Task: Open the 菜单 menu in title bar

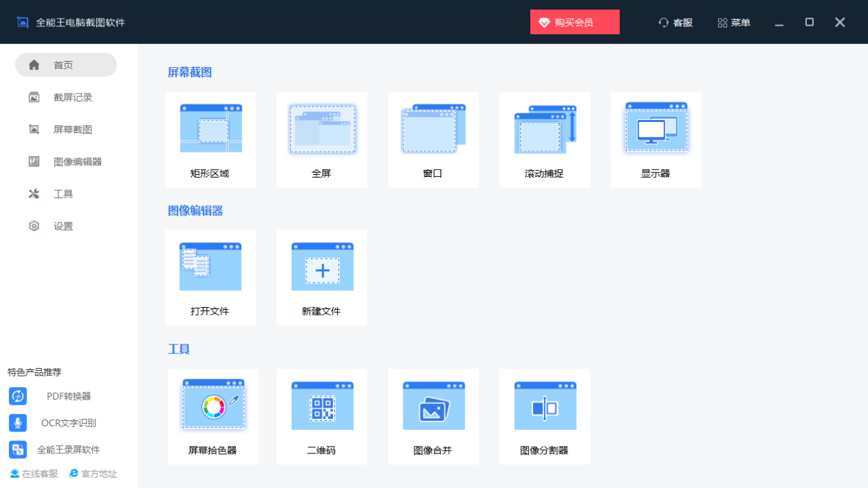Action: [x=734, y=22]
